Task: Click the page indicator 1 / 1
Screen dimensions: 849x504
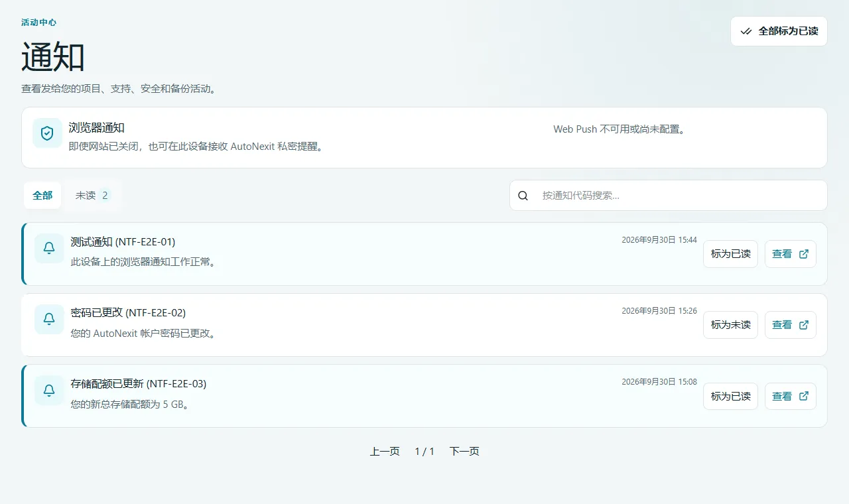Action: coord(424,452)
